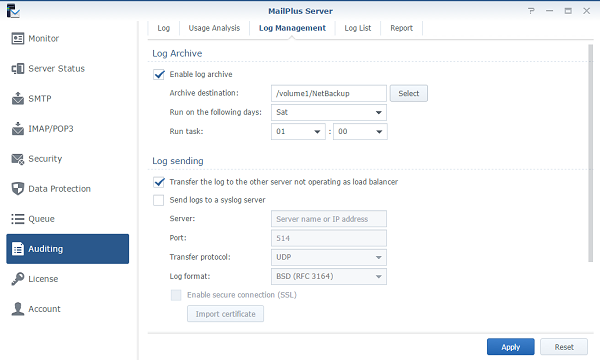Open the Monitor sidebar icon
600x360 pixels.
(18, 39)
